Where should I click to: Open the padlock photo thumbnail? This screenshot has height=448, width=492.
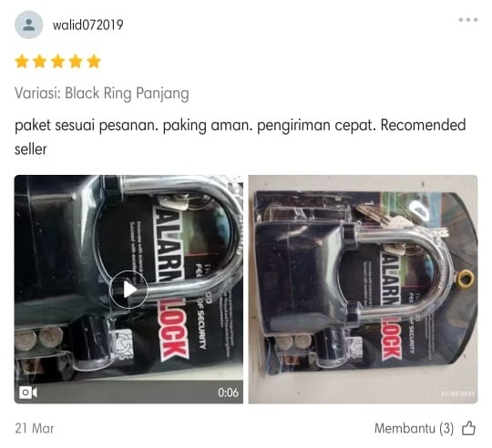pyautogui.click(x=363, y=289)
